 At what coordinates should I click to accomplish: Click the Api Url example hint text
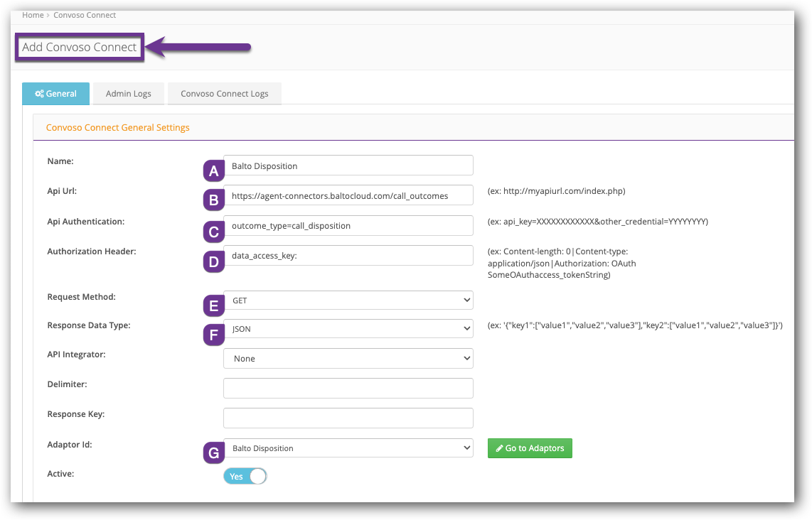[x=556, y=191]
